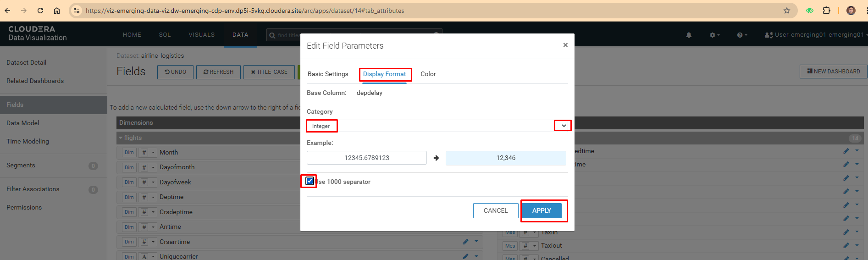Go to HOME in the top navigation
868x260 pixels.
point(132,35)
